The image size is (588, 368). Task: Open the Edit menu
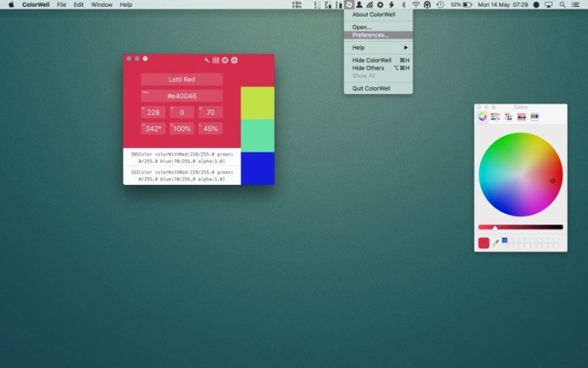(x=78, y=4)
